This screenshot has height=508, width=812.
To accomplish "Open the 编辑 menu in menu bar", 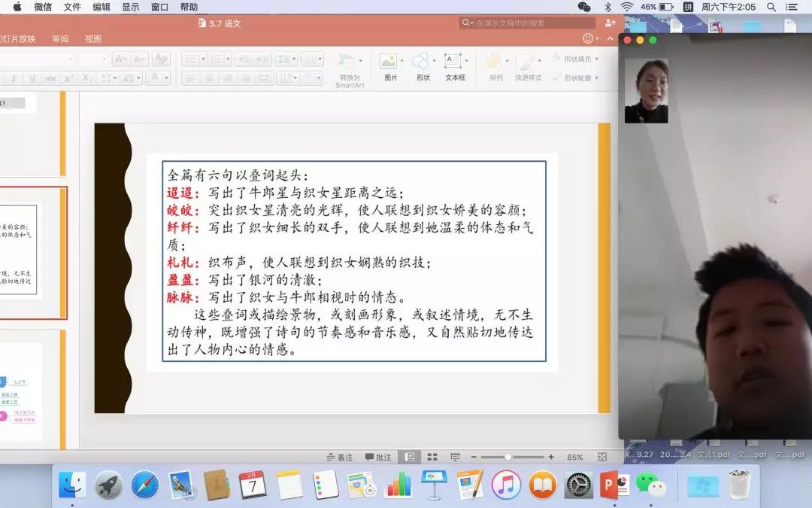I will pyautogui.click(x=101, y=7).
